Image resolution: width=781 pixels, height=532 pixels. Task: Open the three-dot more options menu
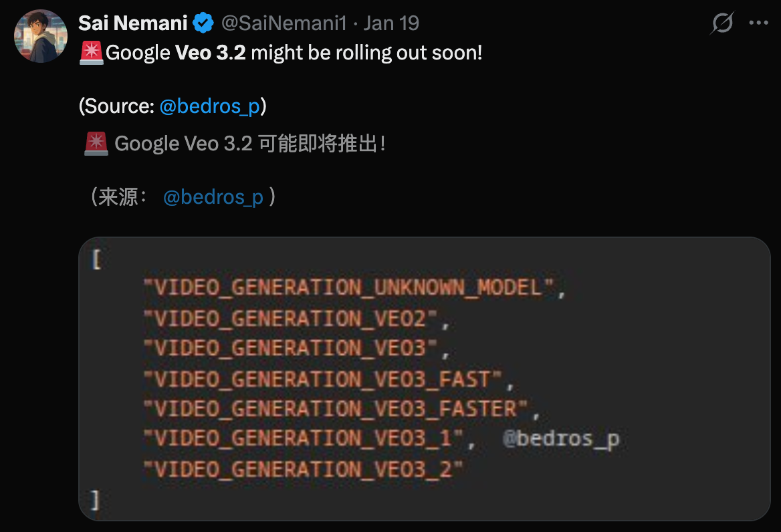[759, 23]
